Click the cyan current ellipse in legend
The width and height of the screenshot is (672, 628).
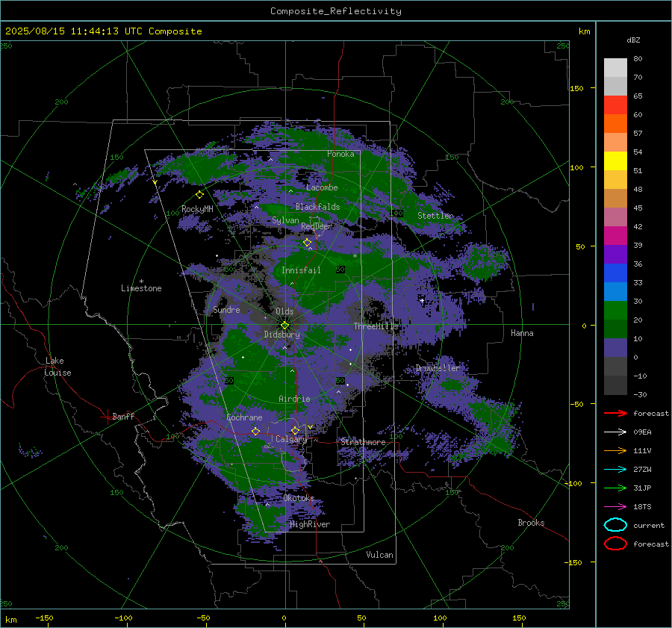[x=615, y=525]
